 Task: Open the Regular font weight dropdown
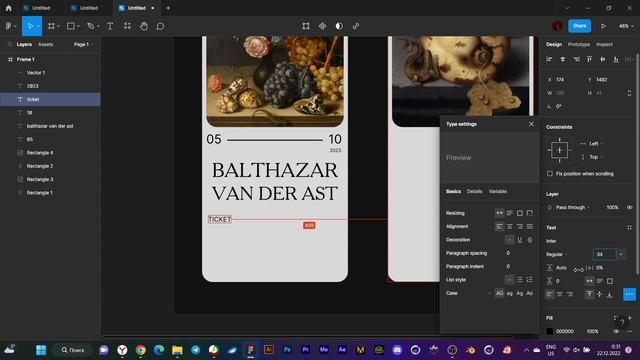pos(557,254)
